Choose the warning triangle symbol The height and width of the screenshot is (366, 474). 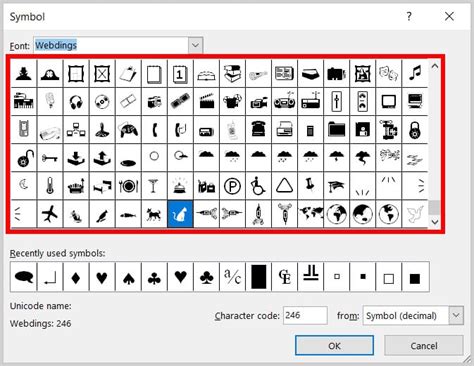[285, 186]
